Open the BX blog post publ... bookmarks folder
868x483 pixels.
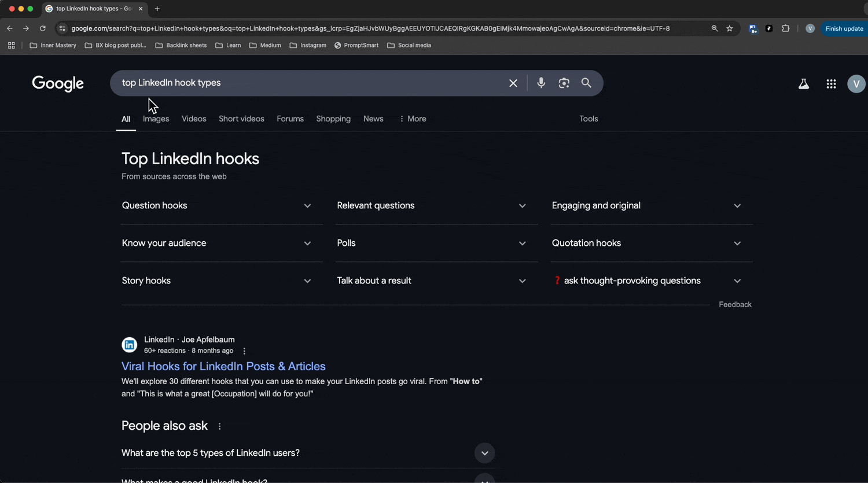click(x=116, y=45)
